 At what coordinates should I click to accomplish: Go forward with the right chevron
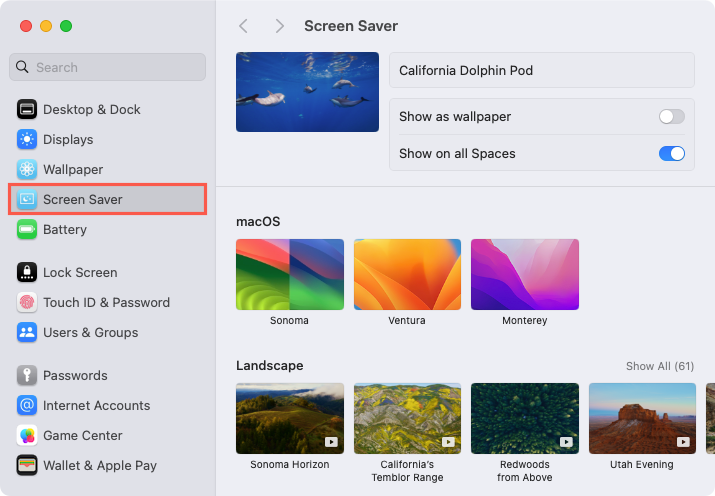(x=280, y=26)
